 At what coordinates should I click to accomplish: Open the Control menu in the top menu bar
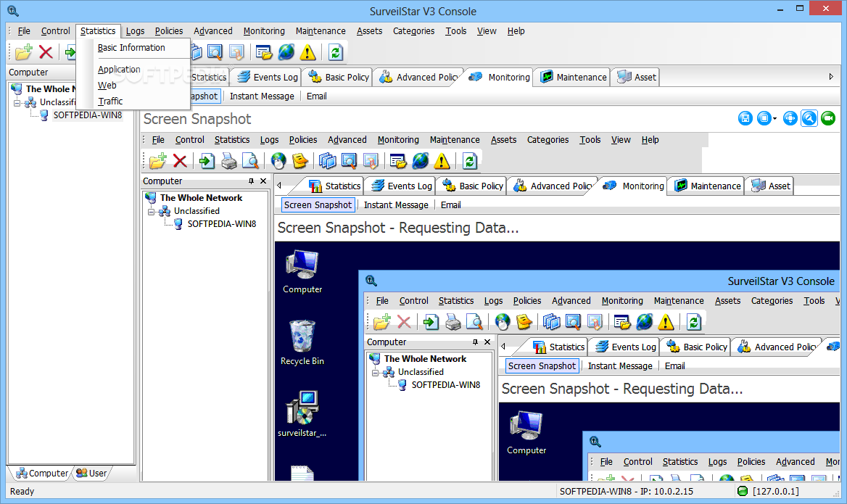pos(56,30)
